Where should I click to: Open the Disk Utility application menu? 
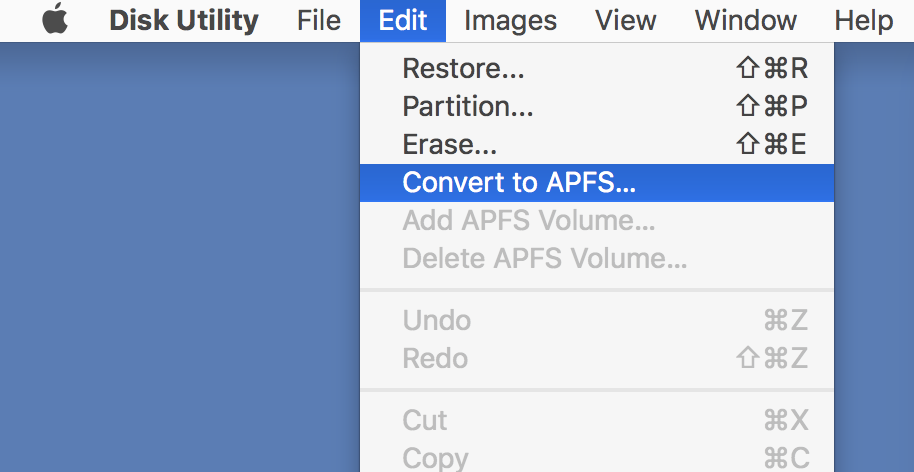[x=184, y=21]
